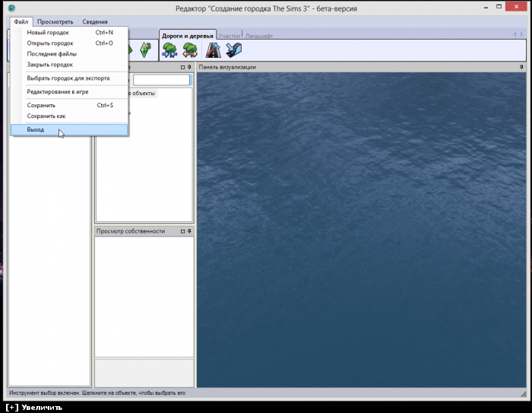The image size is (532, 413).
Task: Open the Сведения menu
Action: [95, 22]
